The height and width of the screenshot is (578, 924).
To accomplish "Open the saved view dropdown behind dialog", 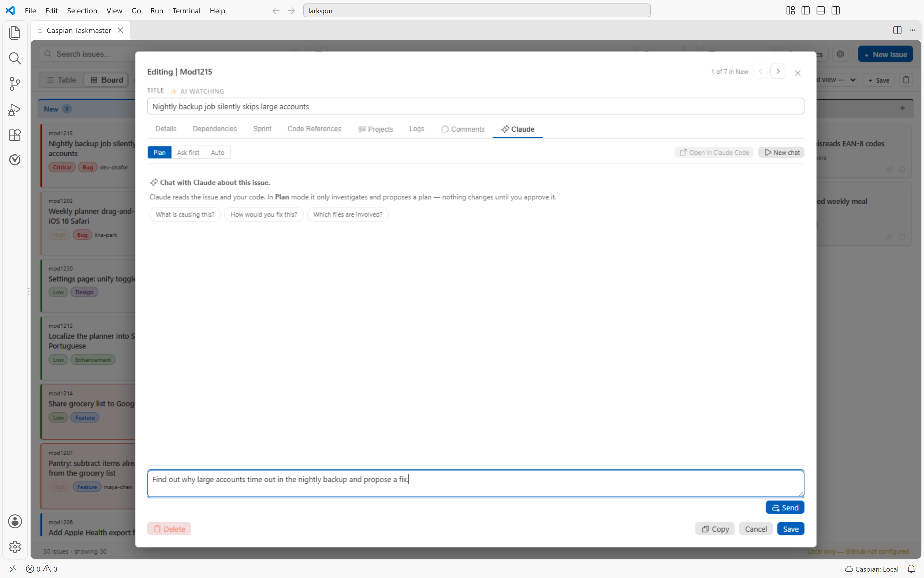I will click(x=837, y=80).
